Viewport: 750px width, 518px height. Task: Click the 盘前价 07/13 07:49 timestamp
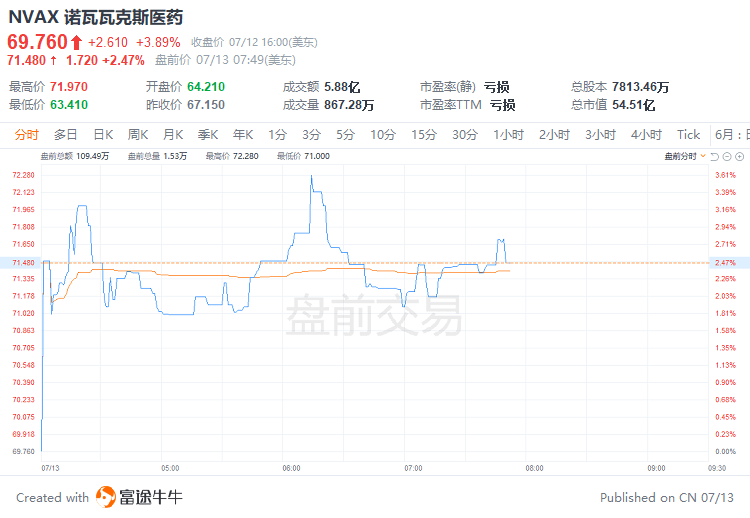tap(225, 60)
